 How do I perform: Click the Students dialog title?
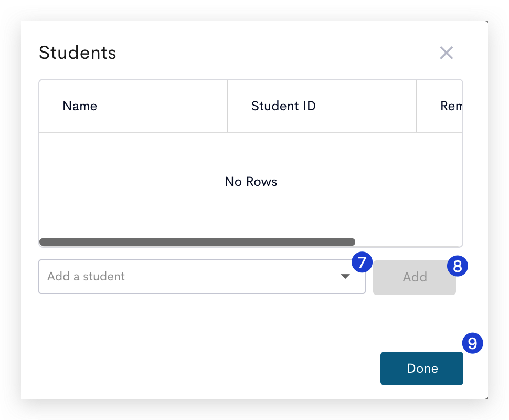[x=77, y=52]
